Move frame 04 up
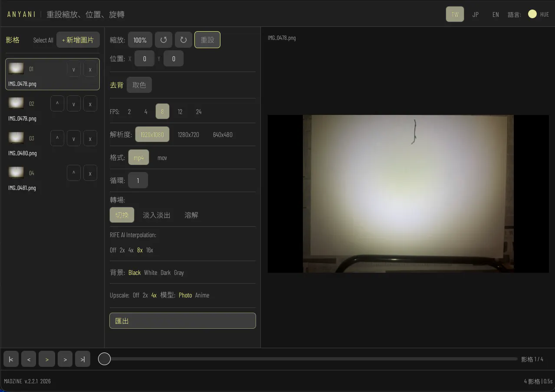 click(74, 173)
